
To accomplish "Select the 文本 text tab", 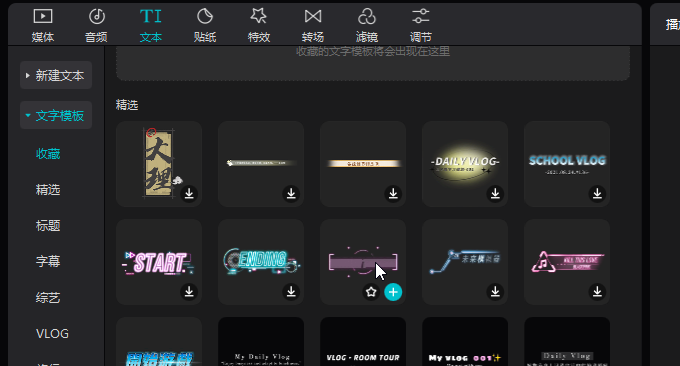I will point(150,26).
